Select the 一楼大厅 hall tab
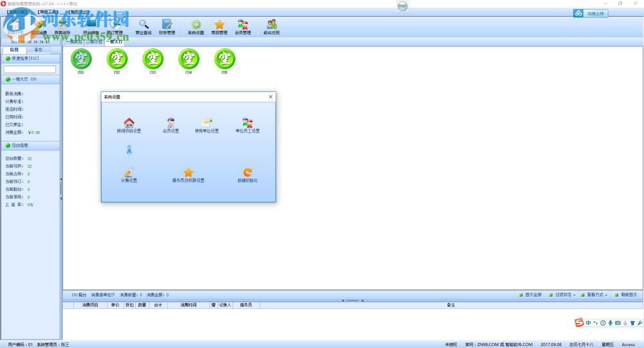 [x=115, y=42]
